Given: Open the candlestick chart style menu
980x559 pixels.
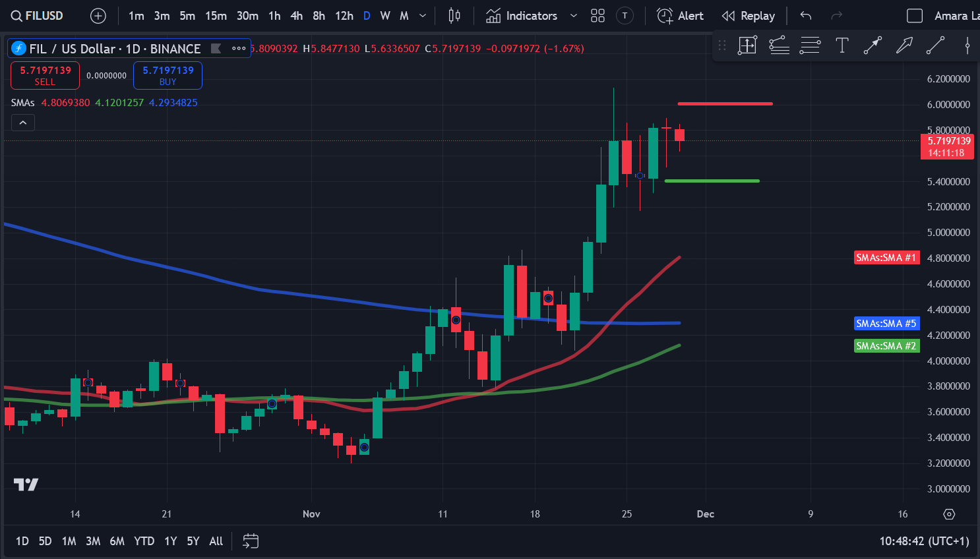Looking at the screenshot, I should [454, 16].
